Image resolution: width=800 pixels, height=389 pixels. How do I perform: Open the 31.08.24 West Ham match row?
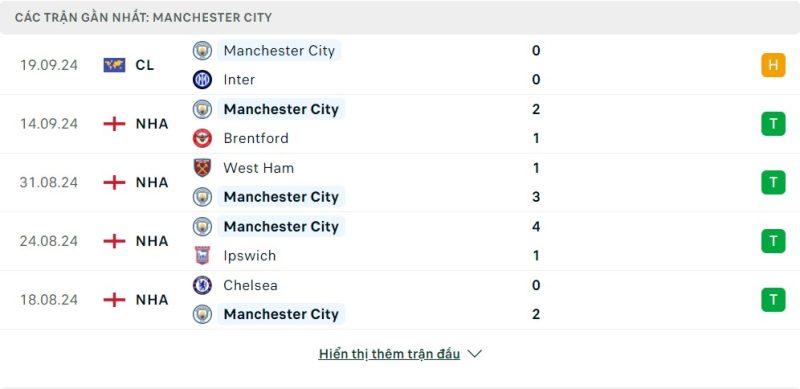tap(400, 182)
